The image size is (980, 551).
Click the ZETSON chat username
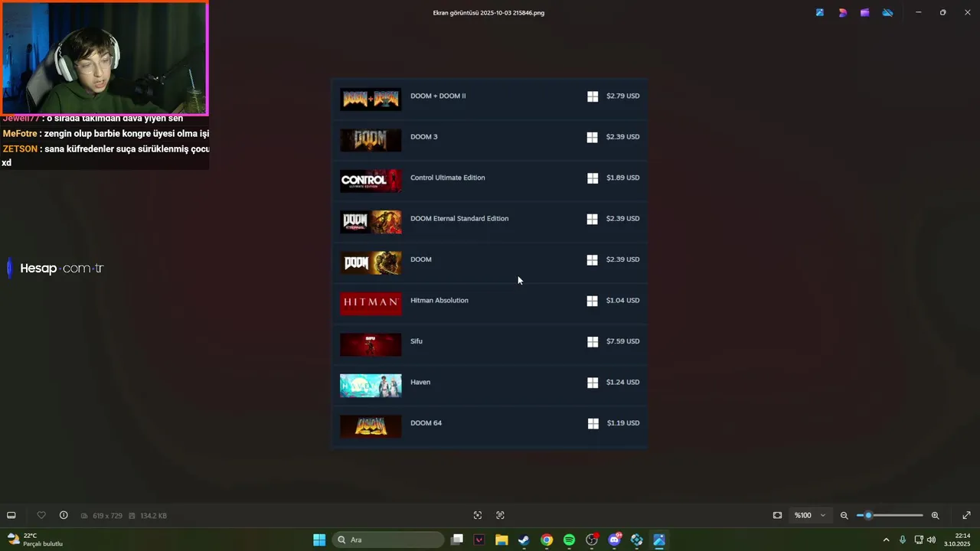pos(19,149)
